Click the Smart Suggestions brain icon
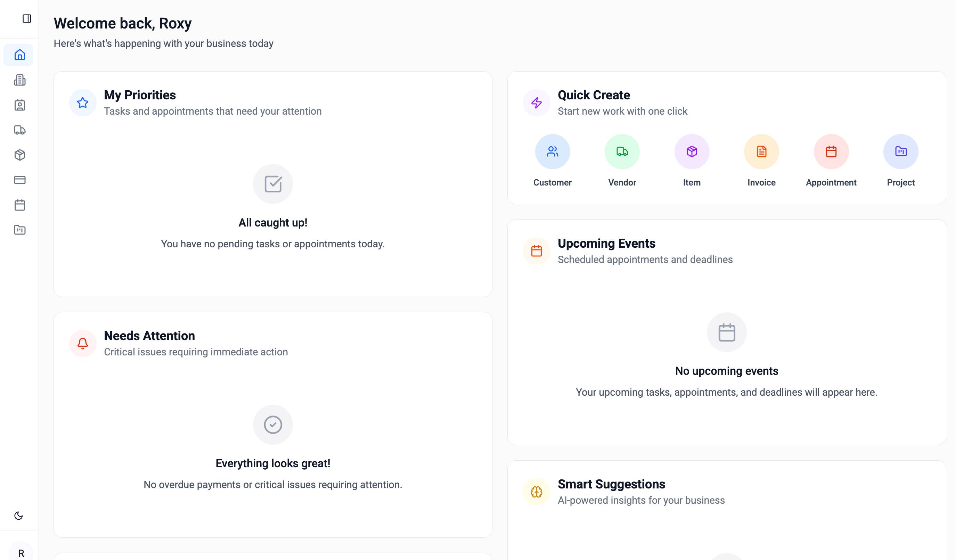This screenshot has height=560, width=955. (536, 492)
